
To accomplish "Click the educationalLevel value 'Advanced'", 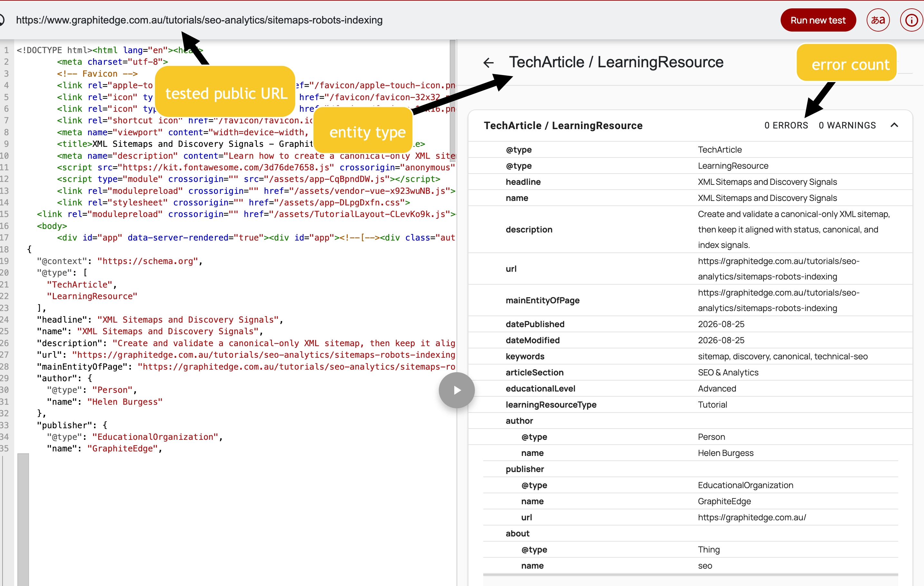I will [x=717, y=389].
